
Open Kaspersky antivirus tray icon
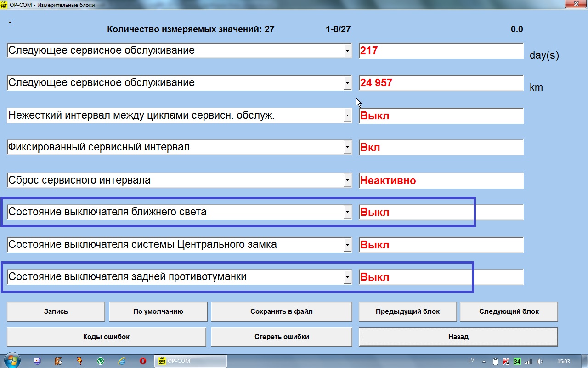pos(506,361)
